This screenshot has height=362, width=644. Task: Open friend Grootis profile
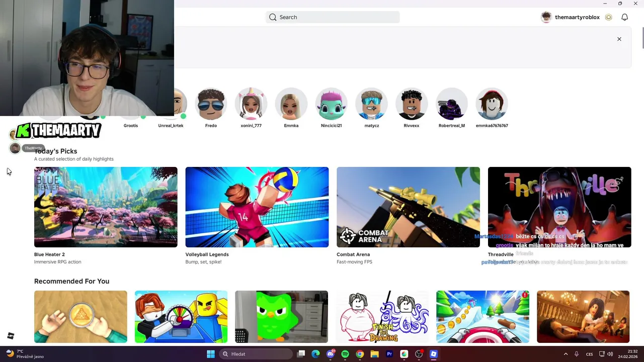click(x=131, y=125)
